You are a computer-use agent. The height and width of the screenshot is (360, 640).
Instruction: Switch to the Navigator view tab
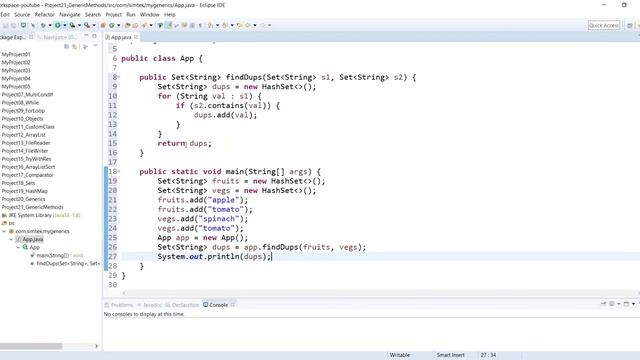(x=57, y=37)
